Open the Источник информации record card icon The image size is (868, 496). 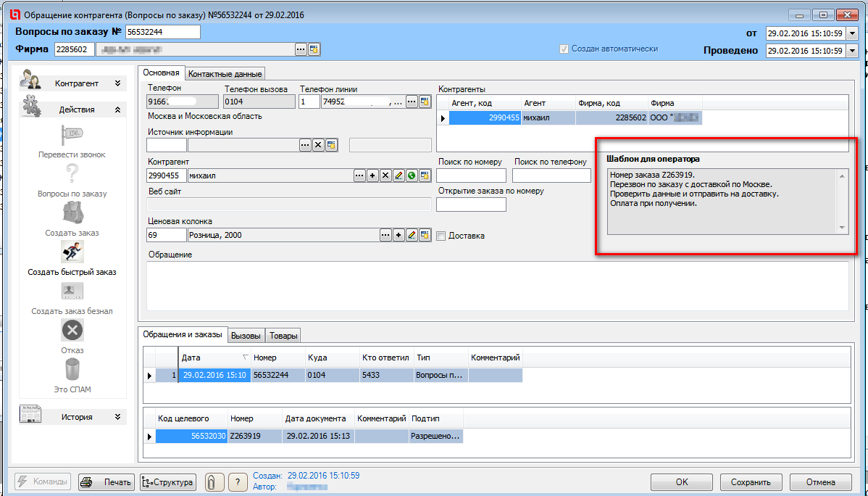pos(331,145)
